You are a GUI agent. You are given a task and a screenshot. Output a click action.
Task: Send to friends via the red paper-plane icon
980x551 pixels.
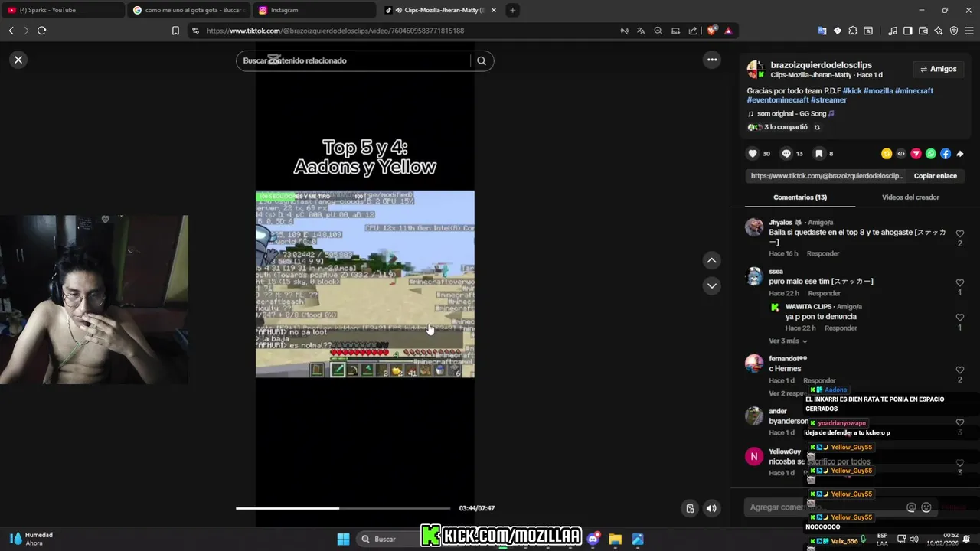[916, 154]
